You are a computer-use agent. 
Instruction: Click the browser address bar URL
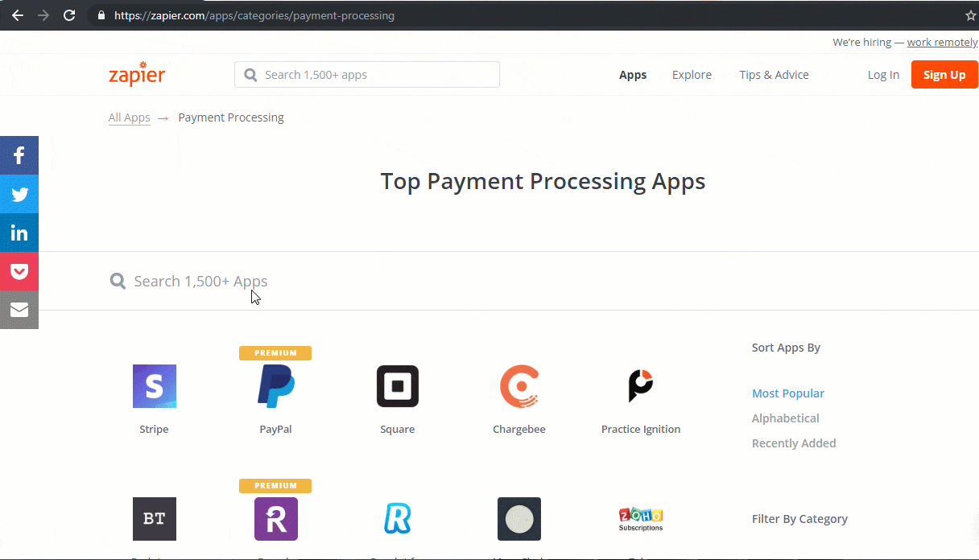point(254,15)
